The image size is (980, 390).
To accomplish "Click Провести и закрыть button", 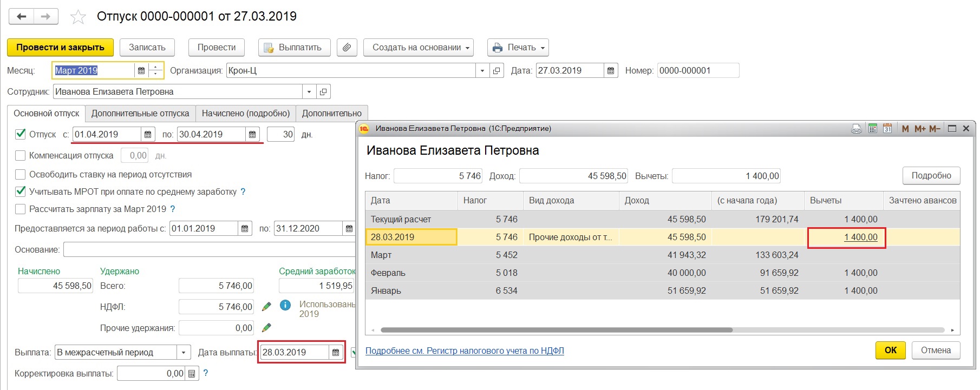I will [x=60, y=48].
